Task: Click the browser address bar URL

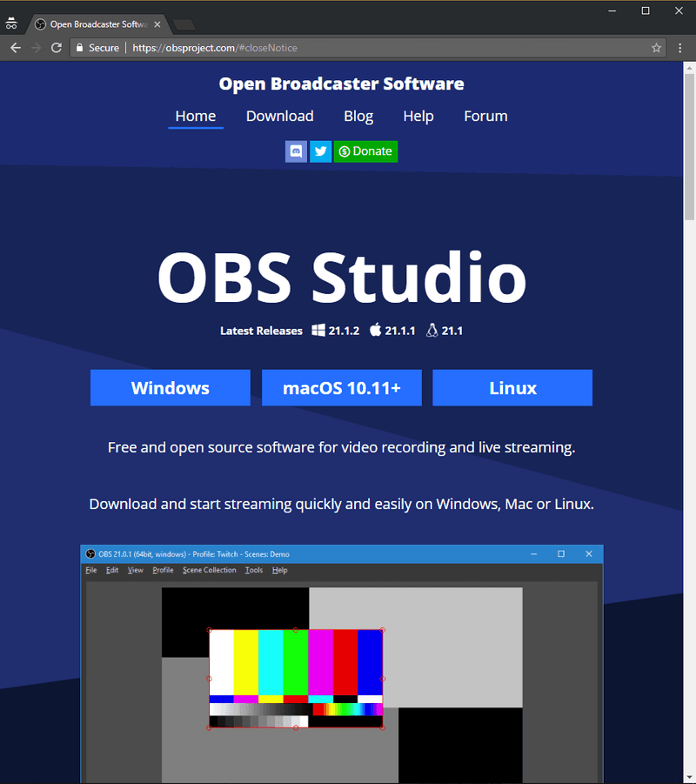Action: [x=215, y=48]
